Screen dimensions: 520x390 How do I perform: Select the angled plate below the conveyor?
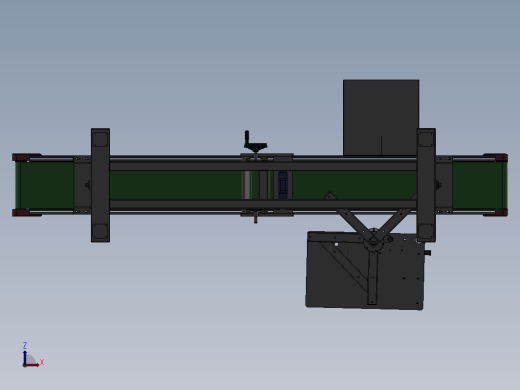(364, 270)
